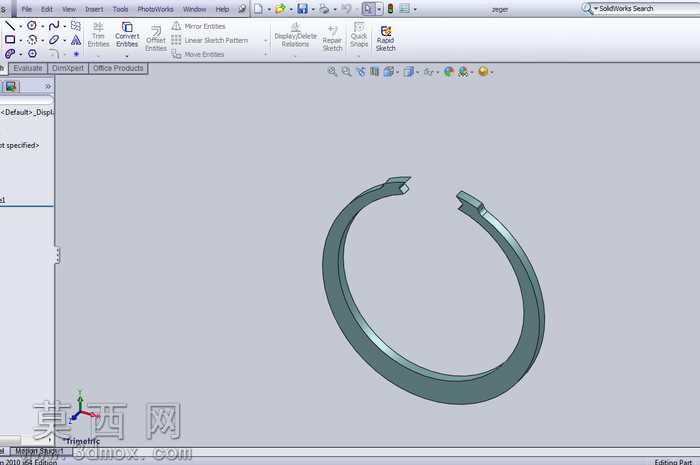The width and height of the screenshot is (700, 465).
Task: Switch to Motion Study 1 tab
Action: [x=39, y=451]
